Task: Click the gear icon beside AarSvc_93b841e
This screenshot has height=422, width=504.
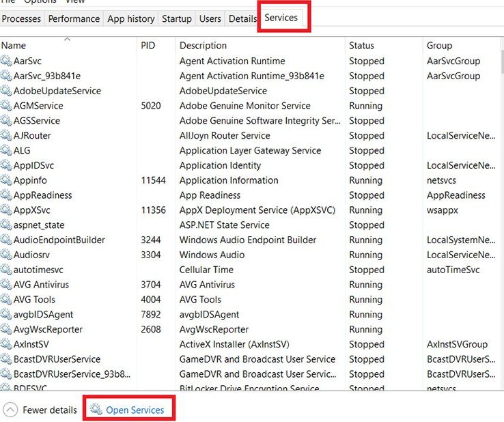Action: (6, 76)
